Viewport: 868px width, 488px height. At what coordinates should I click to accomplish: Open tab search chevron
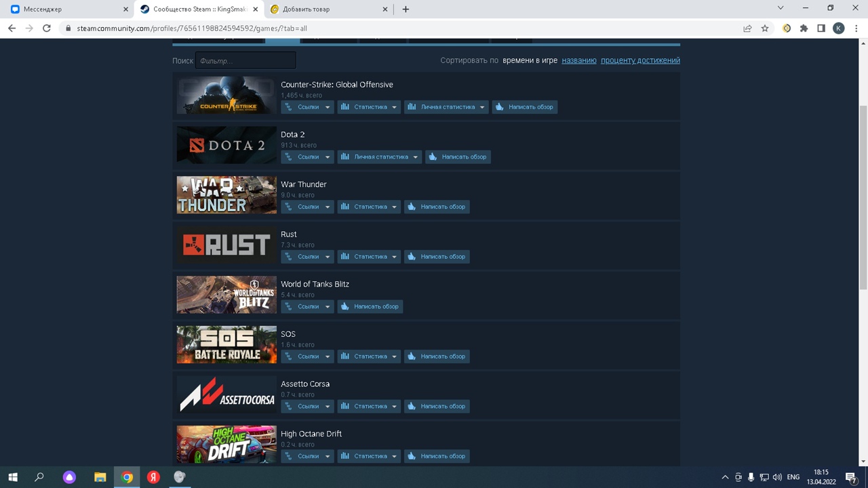(x=781, y=8)
